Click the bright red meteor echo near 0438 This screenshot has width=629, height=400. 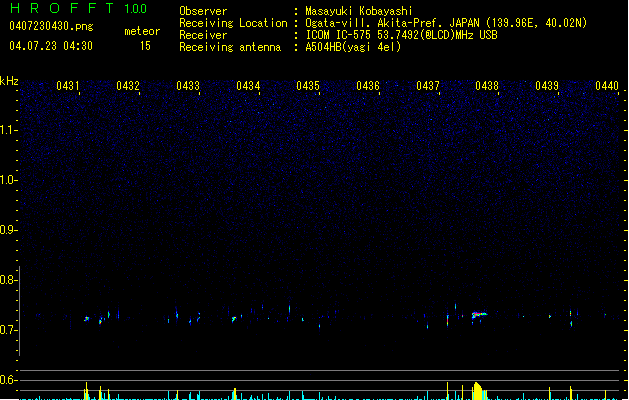click(479, 315)
